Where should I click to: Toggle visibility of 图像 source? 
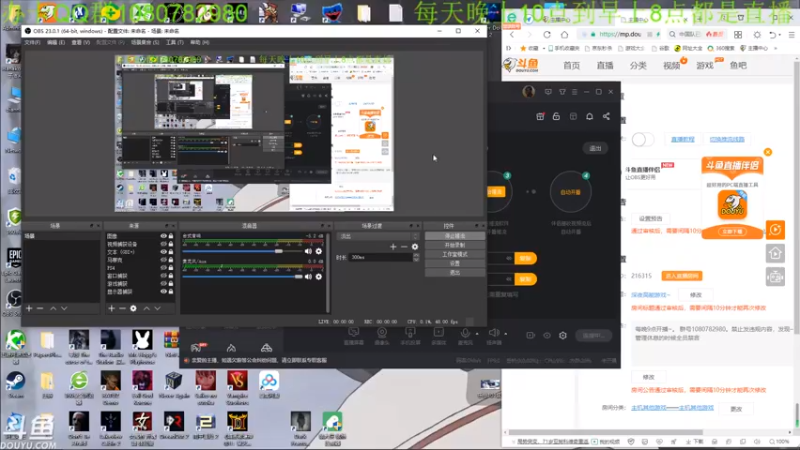click(163, 236)
